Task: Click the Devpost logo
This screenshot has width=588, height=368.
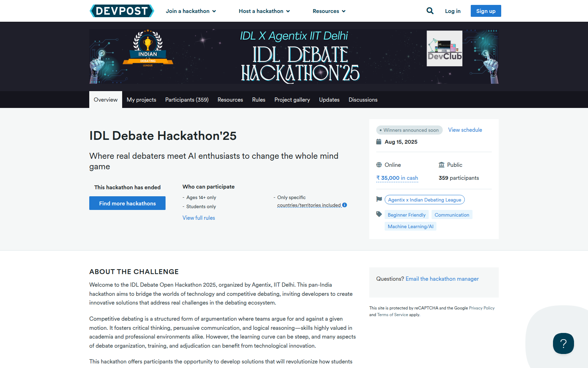Action: click(122, 11)
